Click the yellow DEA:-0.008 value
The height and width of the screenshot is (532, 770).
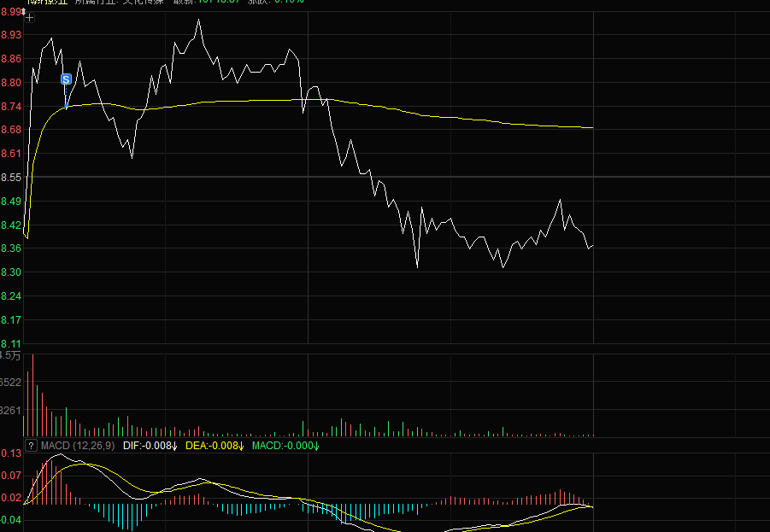coord(215,446)
